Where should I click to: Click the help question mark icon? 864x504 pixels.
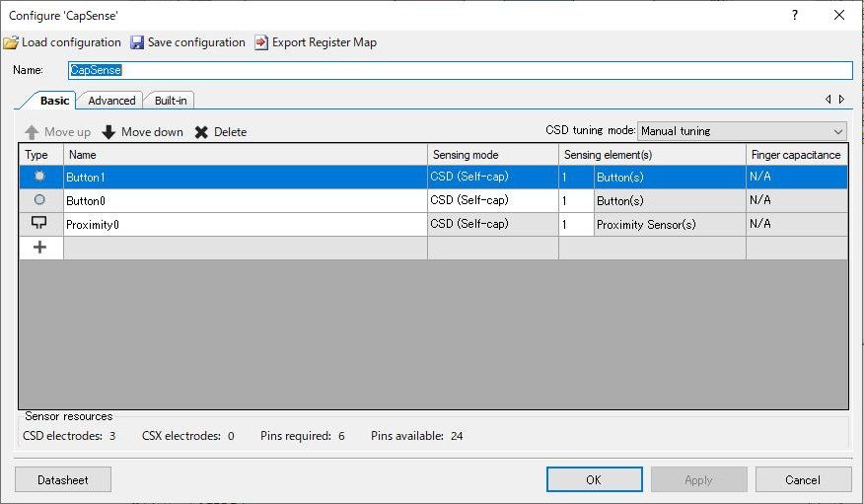point(795,15)
